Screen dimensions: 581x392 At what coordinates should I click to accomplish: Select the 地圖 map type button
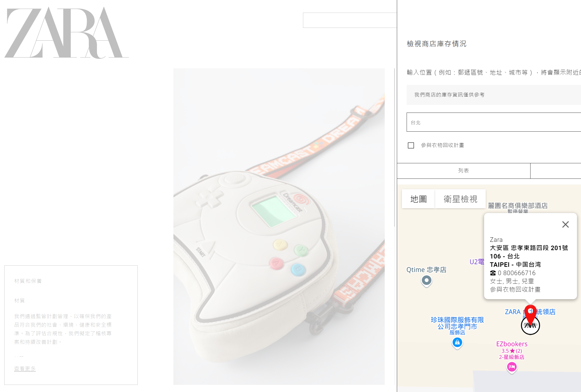tap(418, 199)
